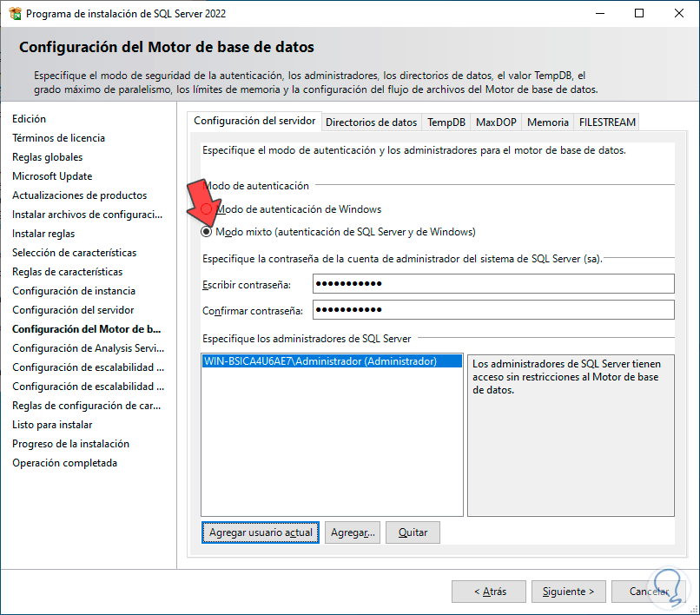Open the MaxDOP tab

click(496, 122)
